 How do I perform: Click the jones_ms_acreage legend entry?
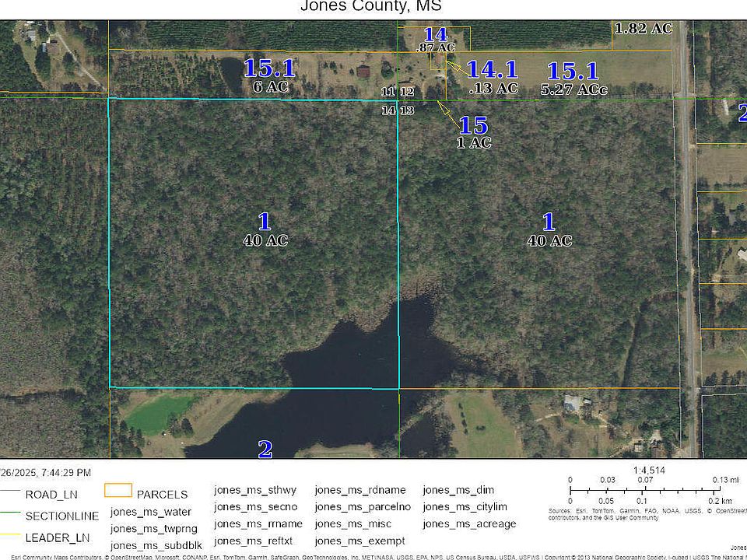point(469,523)
